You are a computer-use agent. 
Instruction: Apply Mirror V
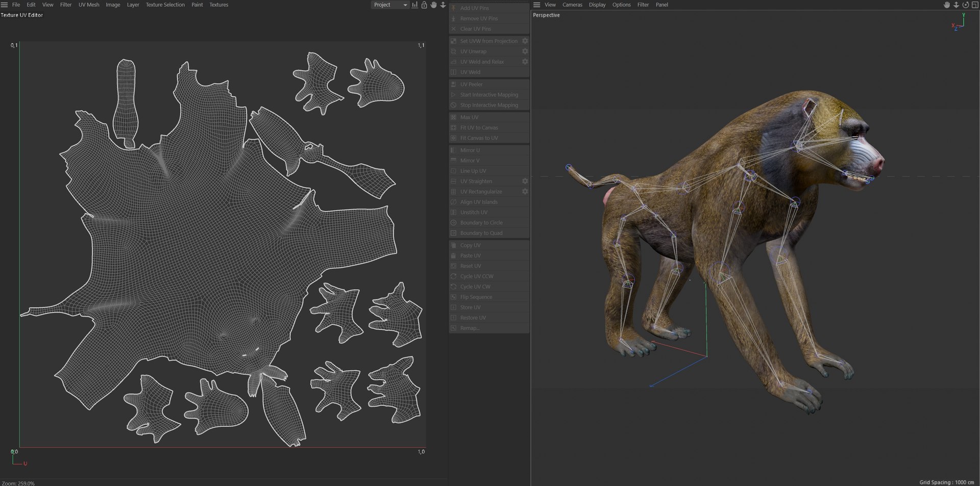[489, 160]
